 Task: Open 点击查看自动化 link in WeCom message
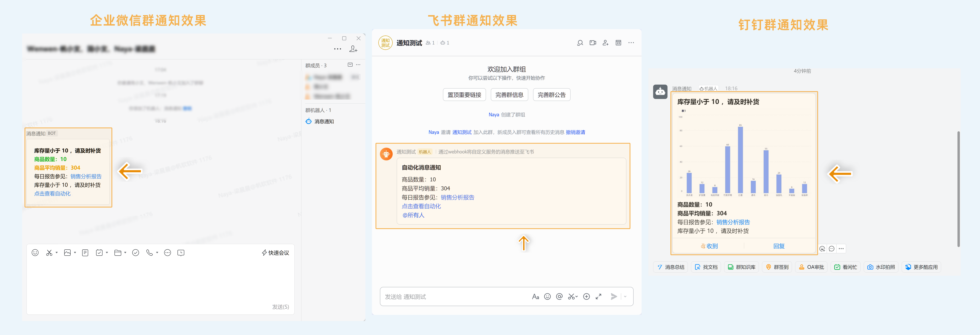(x=52, y=193)
